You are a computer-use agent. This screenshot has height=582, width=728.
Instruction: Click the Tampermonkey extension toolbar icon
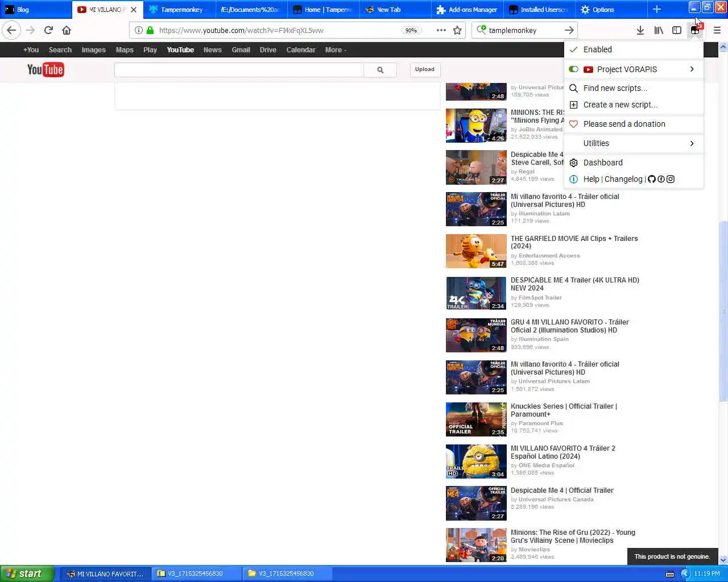click(x=695, y=30)
